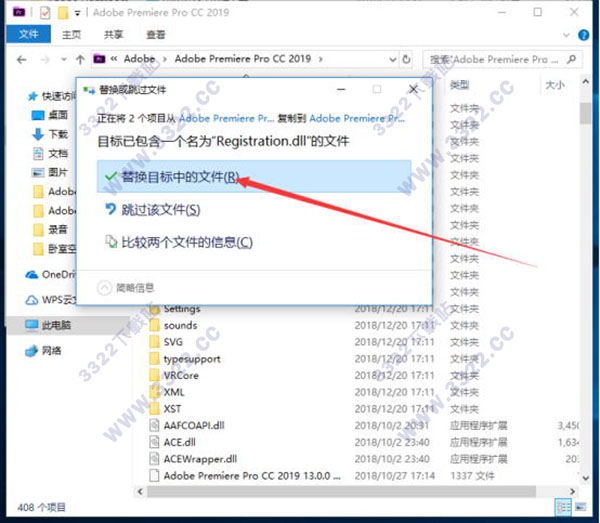The image size is (600, 523).
Task: Collapse dialog to fewer details
Action: coord(126,288)
